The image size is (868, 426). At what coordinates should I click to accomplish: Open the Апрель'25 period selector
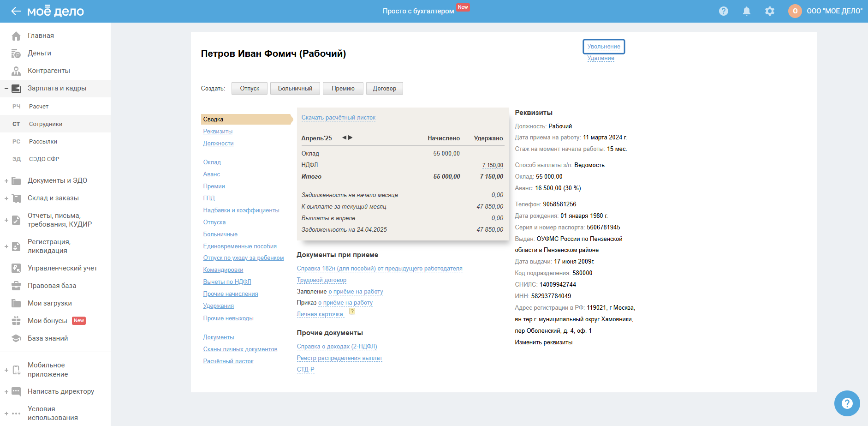coord(316,138)
